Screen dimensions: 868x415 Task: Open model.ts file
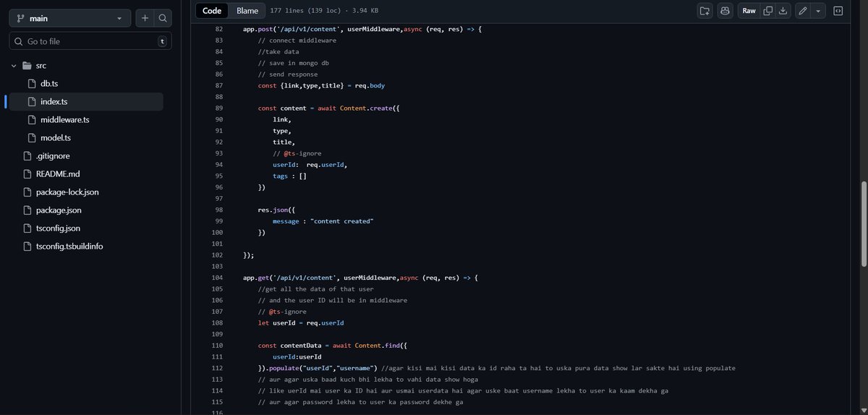56,138
